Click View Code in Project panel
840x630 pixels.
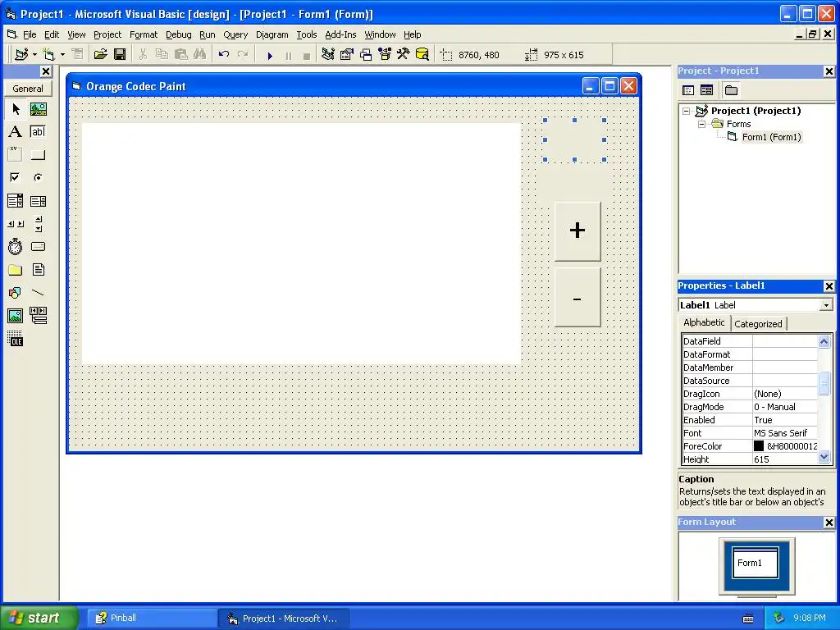[688, 90]
